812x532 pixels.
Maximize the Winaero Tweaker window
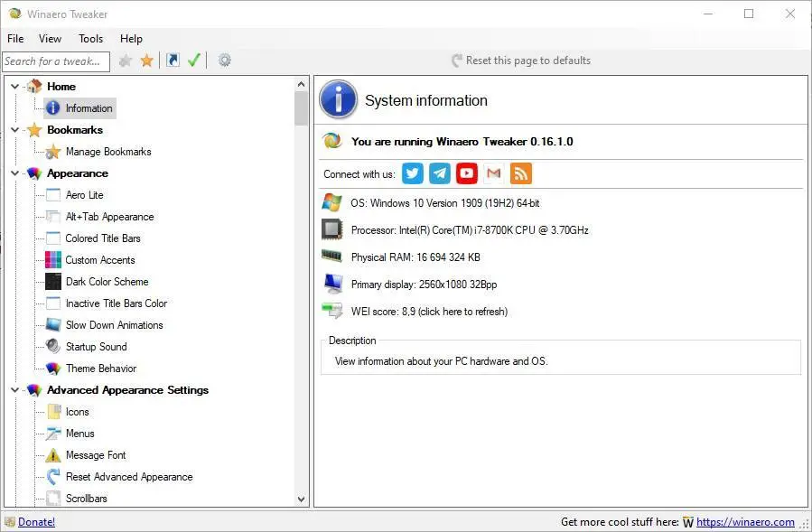point(749,14)
